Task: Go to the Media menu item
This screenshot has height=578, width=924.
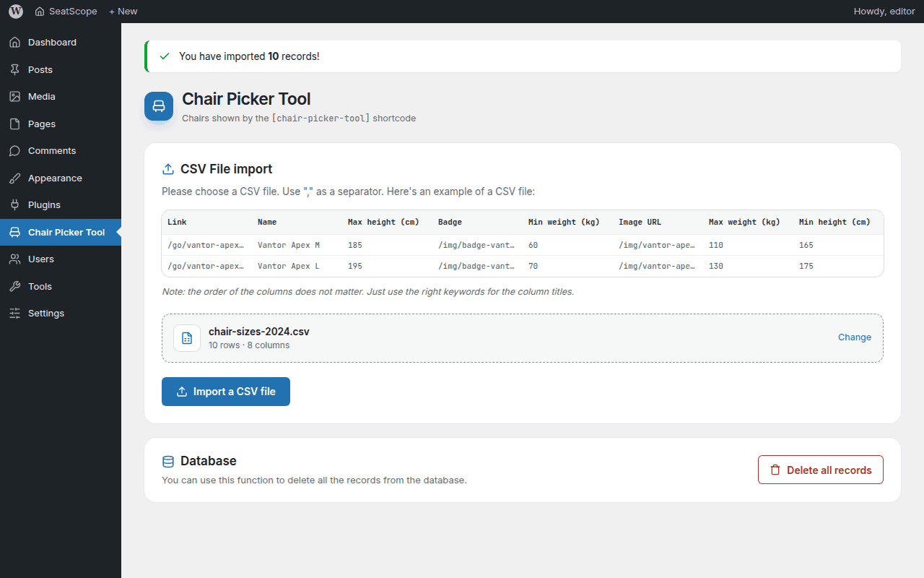Action: click(x=61, y=97)
